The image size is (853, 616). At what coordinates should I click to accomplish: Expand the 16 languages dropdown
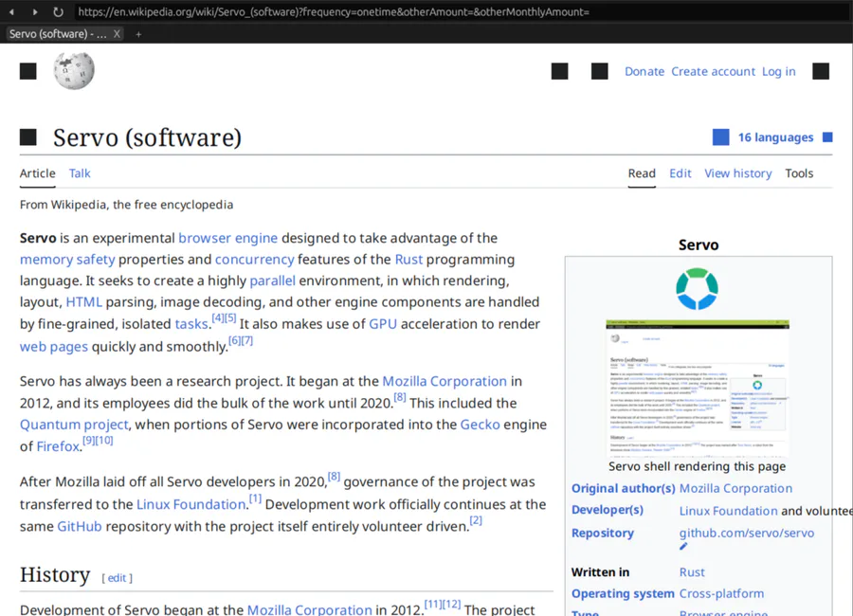(775, 137)
